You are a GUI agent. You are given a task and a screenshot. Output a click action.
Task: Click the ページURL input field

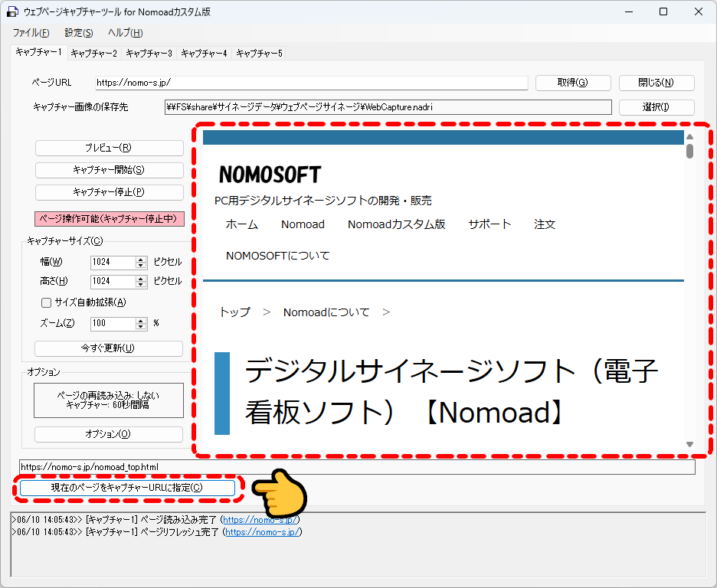pos(312,83)
